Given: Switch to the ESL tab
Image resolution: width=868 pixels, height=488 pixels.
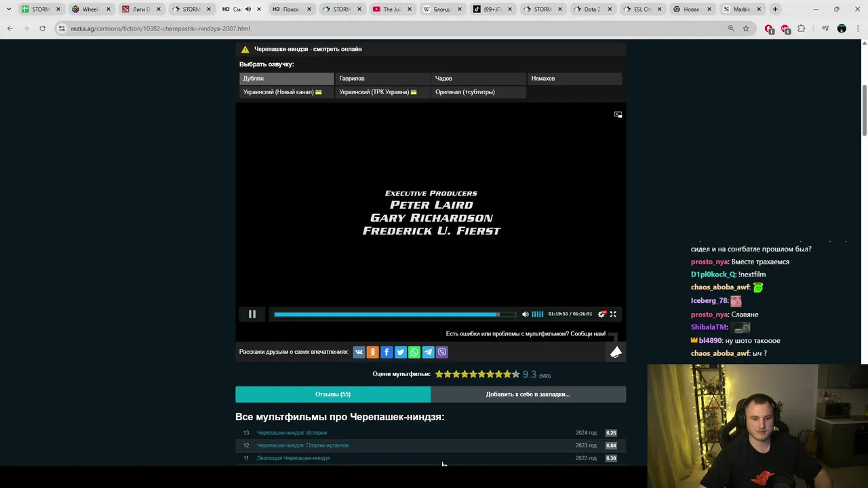Looking at the screenshot, I should [642, 9].
